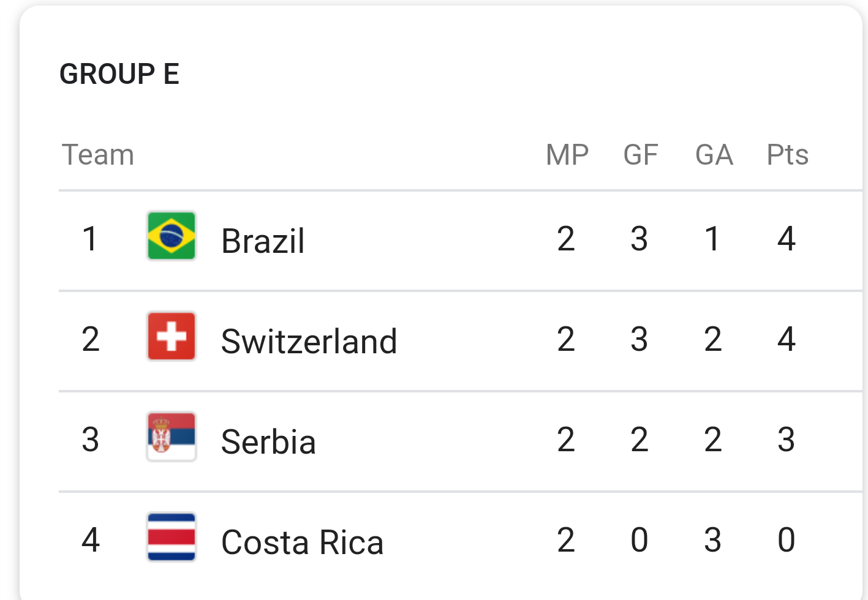Select the Serbia team name
Screen dimensions: 868x600
click(268, 441)
